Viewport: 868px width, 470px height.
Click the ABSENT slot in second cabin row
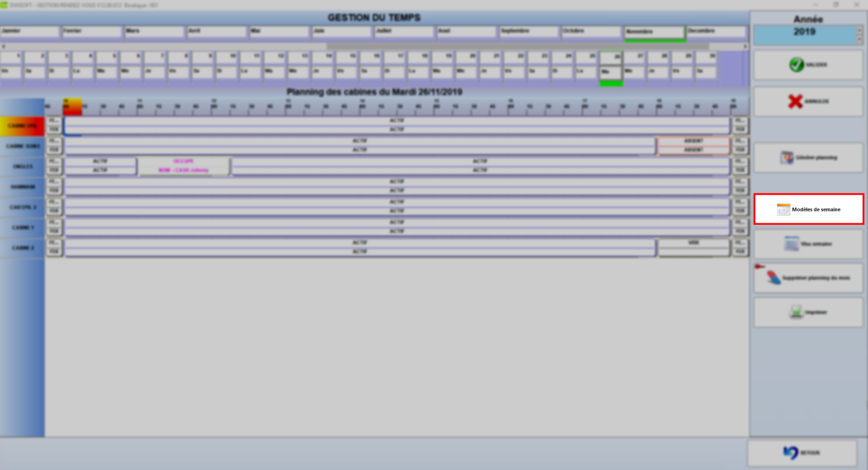click(693, 145)
